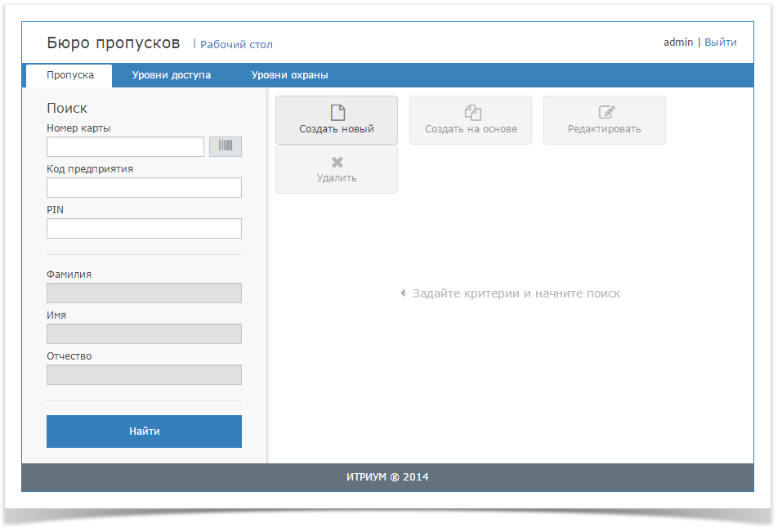Open the Уровни доступа tab

pyautogui.click(x=172, y=75)
